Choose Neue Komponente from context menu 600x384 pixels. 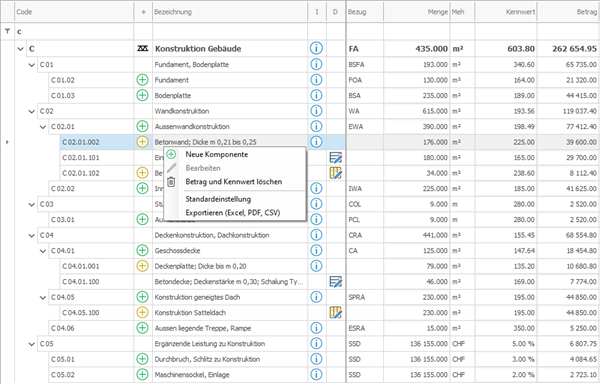pyautogui.click(x=235, y=155)
